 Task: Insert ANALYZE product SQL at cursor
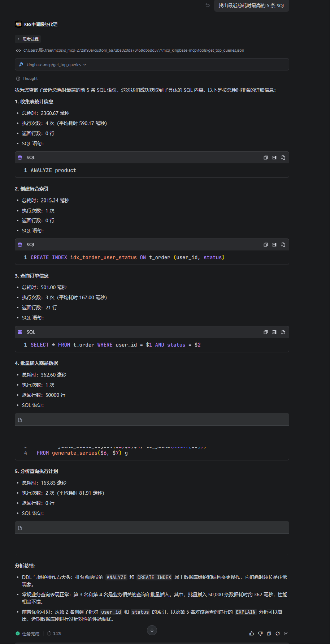tap(274, 158)
